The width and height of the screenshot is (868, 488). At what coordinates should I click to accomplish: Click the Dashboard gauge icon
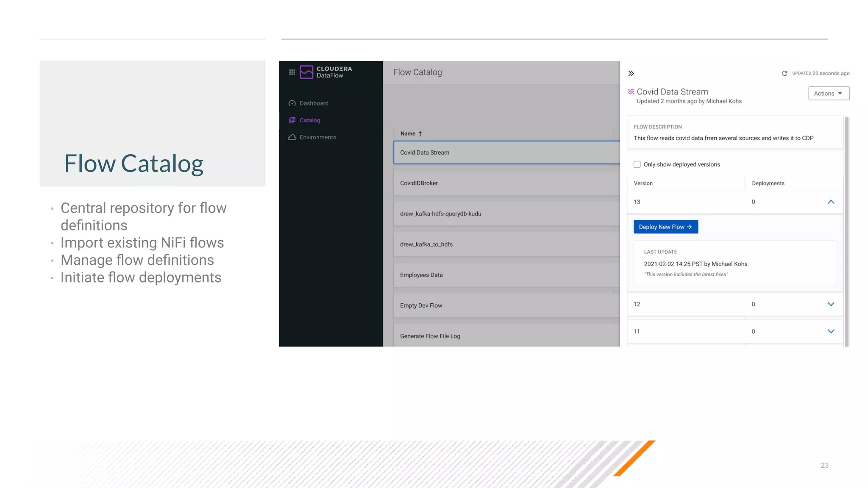coord(292,103)
